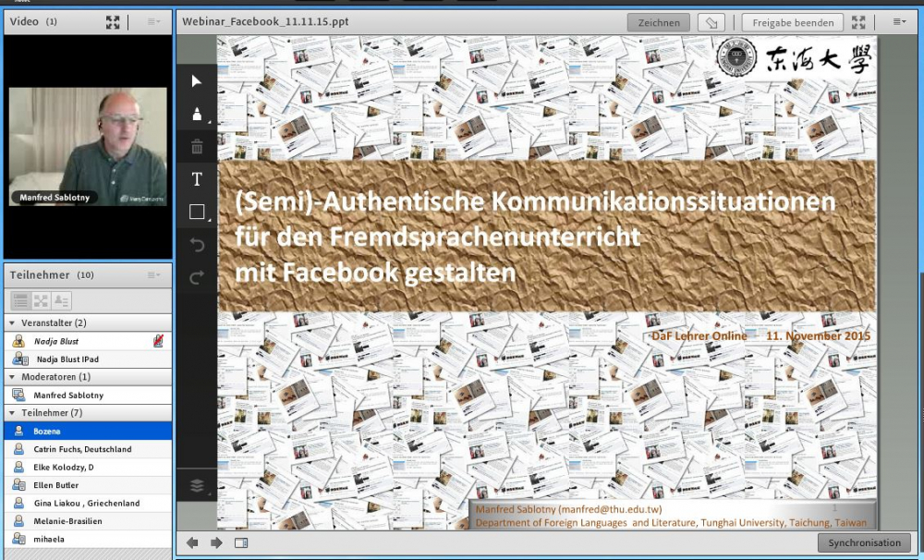The width and height of the screenshot is (924, 560).
Task: Click Ellen Butler participant icon
Action: click(x=18, y=485)
